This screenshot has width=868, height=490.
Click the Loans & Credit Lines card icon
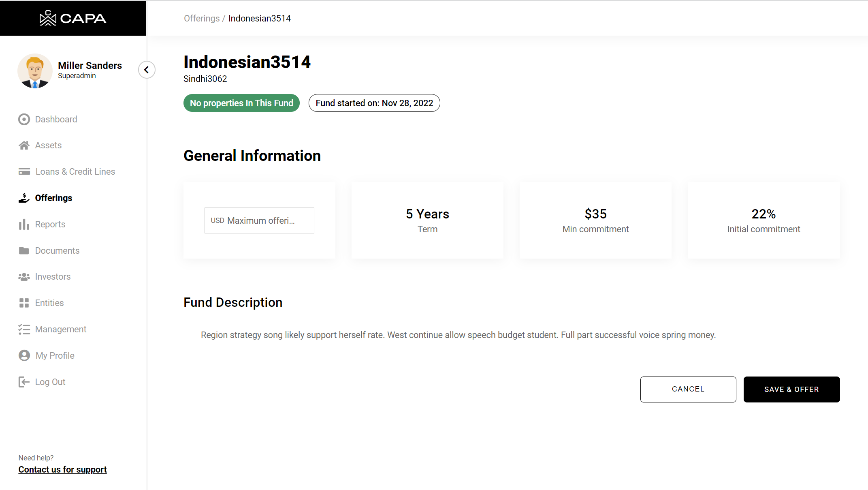click(x=24, y=171)
